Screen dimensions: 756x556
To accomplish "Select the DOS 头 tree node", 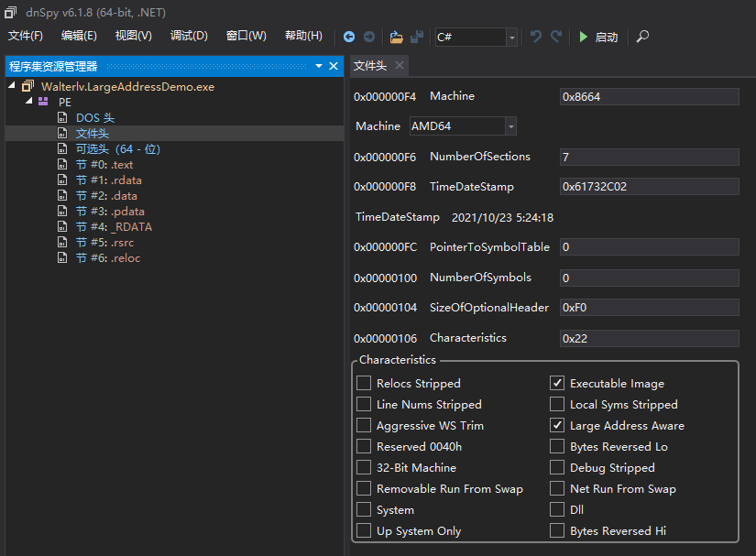I will click(94, 118).
